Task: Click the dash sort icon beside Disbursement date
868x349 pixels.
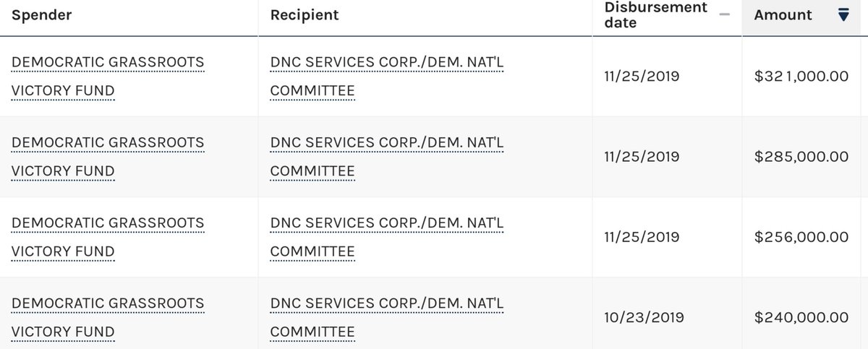Action: click(x=725, y=15)
